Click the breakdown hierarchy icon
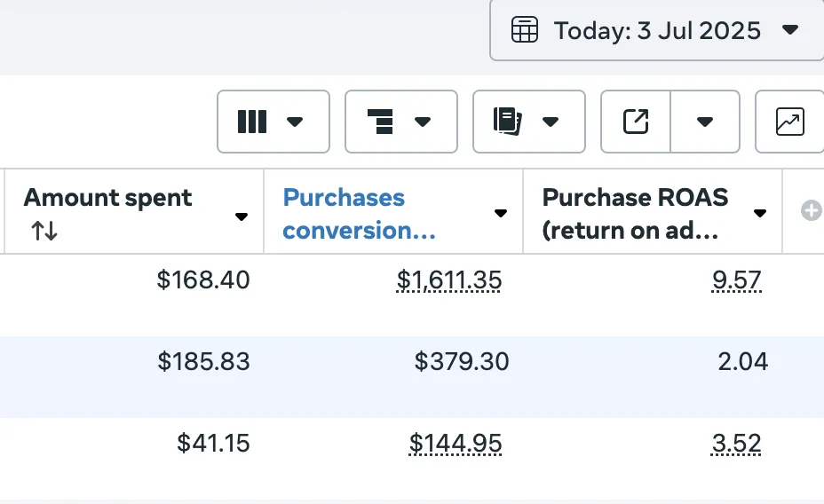 point(380,122)
